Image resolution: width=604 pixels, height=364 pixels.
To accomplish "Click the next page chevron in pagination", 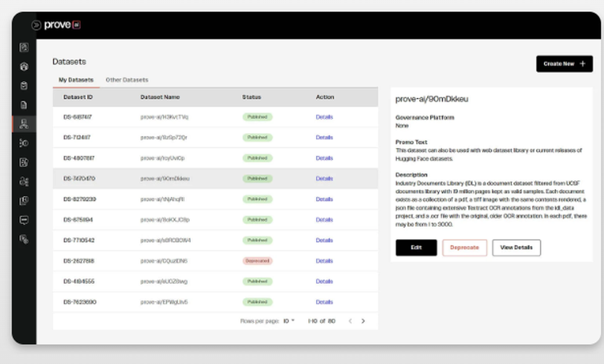I will (x=362, y=321).
